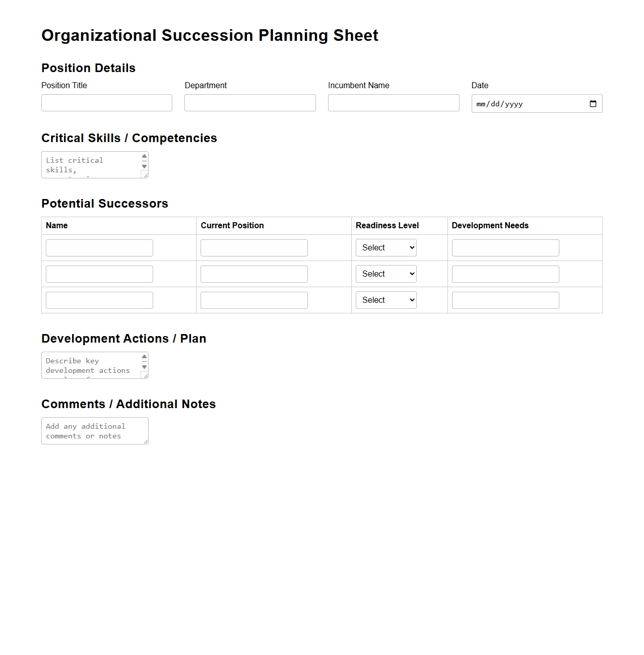Click the resize grip on Comments textarea
The height and width of the screenshot is (655, 644).
[146, 442]
